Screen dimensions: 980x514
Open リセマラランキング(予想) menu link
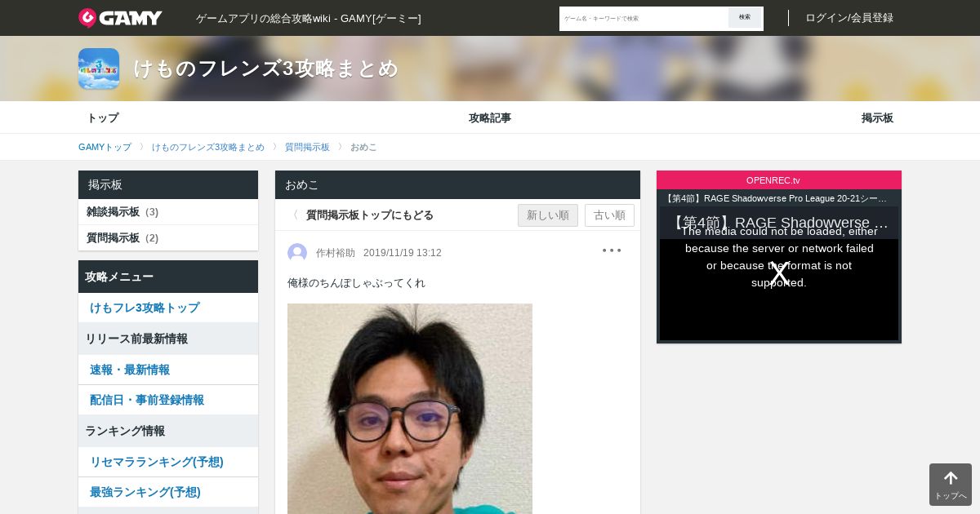(x=168, y=462)
